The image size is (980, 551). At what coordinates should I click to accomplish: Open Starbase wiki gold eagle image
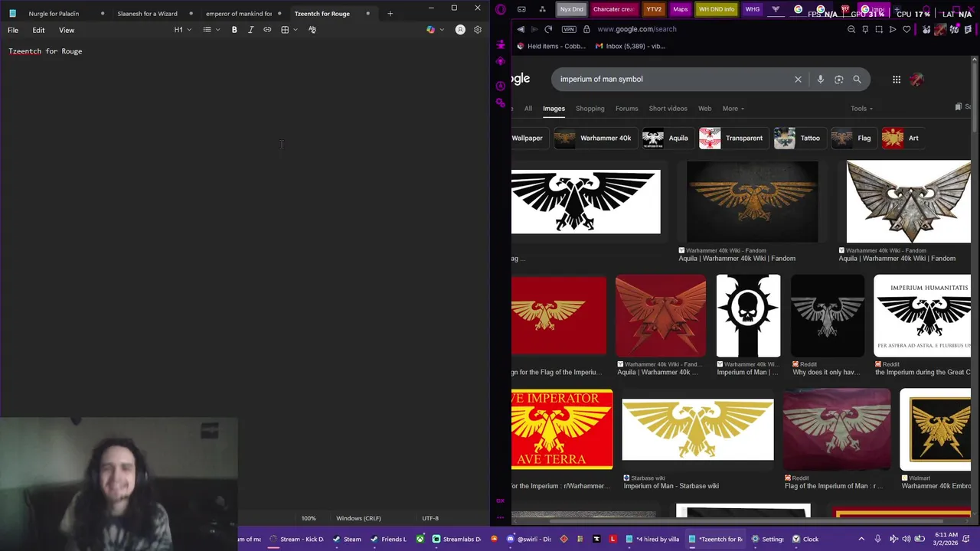click(x=697, y=429)
